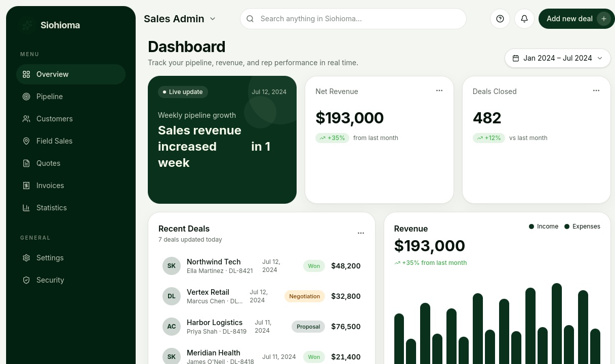615x364 pixels.
Task: Click the search magnifier icon
Action: coord(250,19)
